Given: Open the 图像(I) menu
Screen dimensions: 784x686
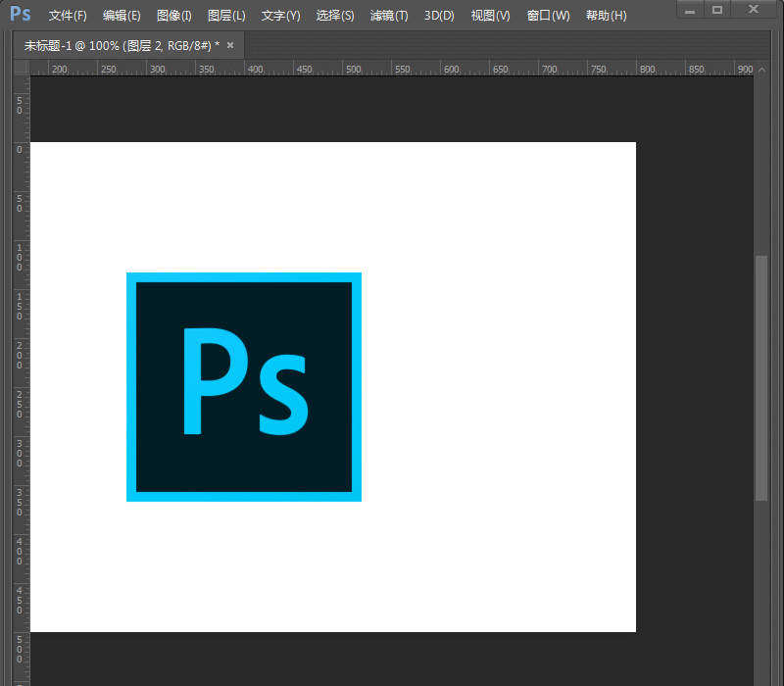Looking at the screenshot, I should (x=173, y=16).
